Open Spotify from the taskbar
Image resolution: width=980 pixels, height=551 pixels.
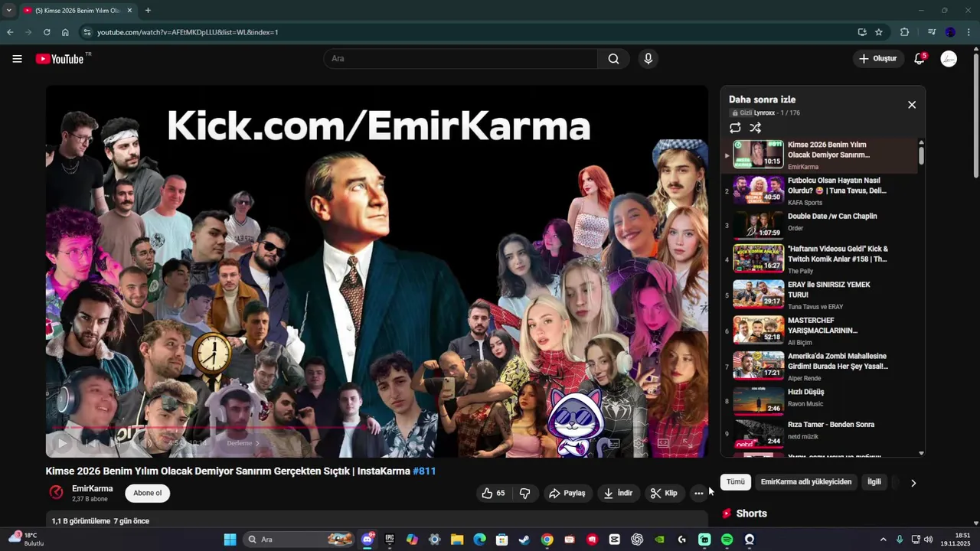coord(727,540)
